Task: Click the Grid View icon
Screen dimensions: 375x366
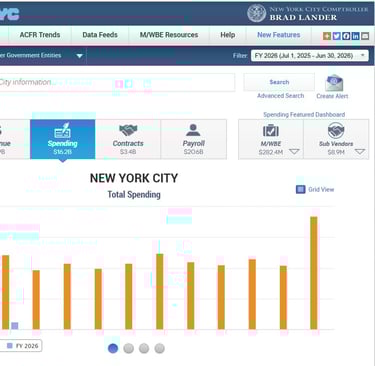Action: (301, 189)
